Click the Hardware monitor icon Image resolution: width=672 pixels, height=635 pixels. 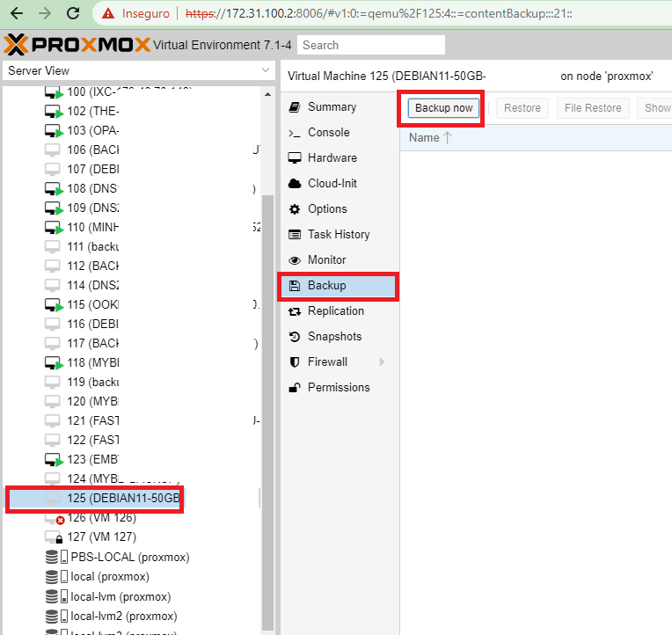pyautogui.click(x=295, y=158)
